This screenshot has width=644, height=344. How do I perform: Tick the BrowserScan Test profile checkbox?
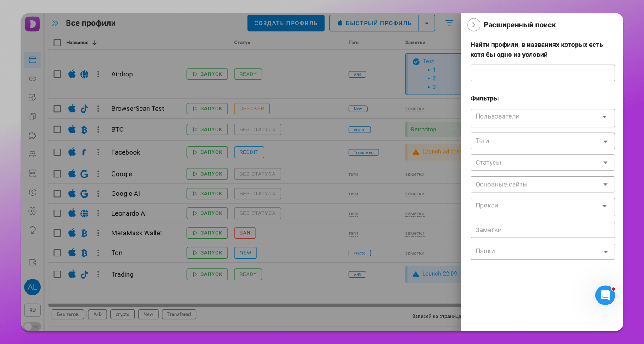(x=57, y=109)
